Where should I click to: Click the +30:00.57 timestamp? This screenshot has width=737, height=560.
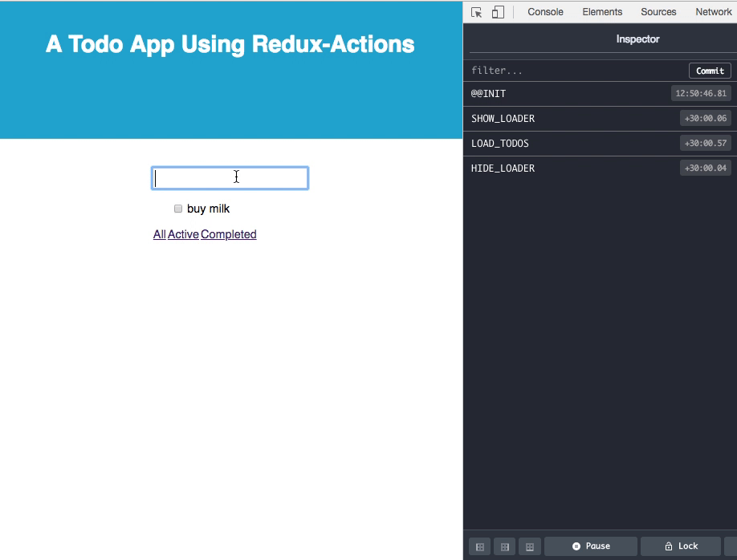(706, 144)
